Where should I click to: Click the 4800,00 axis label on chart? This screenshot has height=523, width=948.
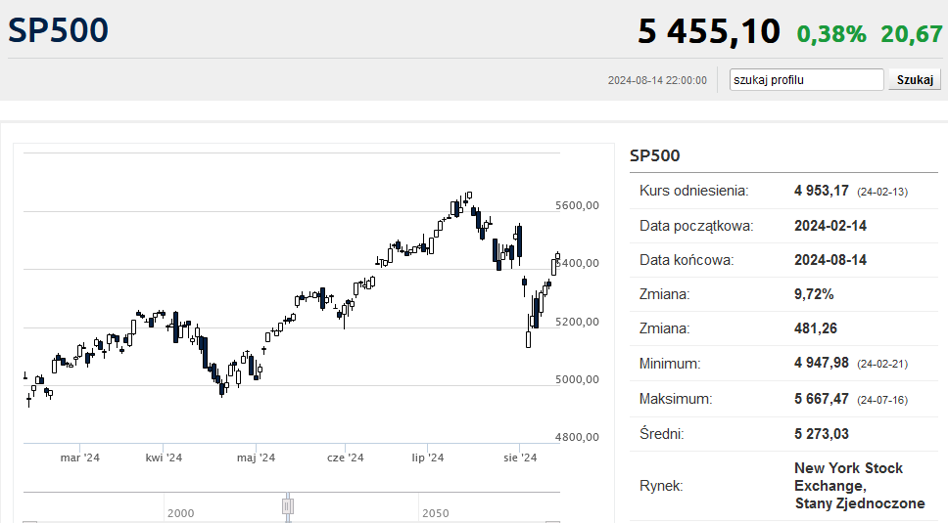click(x=577, y=437)
